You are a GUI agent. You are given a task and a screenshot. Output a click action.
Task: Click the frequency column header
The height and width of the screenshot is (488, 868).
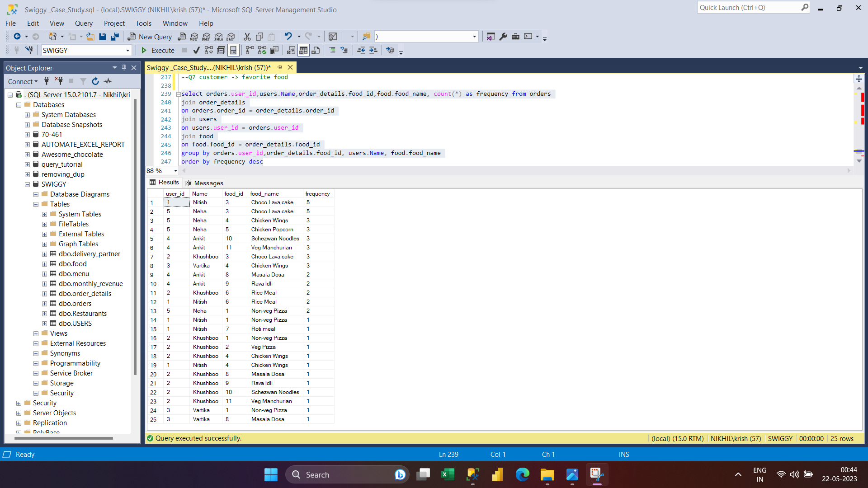pos(318,194)
